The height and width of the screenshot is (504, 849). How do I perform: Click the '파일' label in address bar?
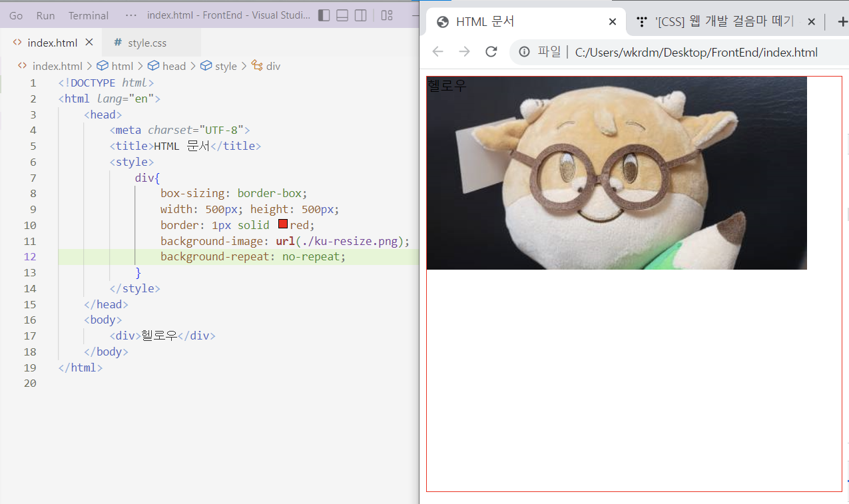[x=549, y=52]
